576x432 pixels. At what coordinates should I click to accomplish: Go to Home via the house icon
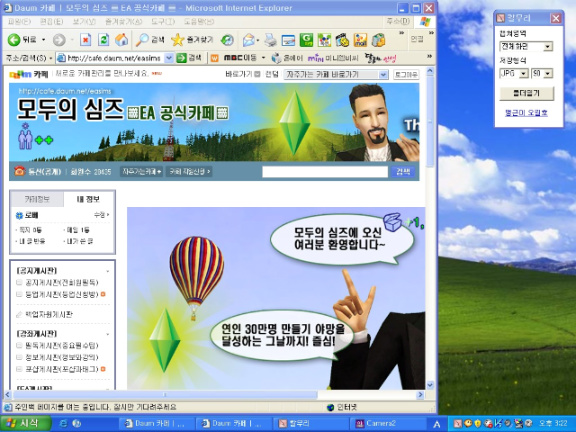pyautogui.click(x=122, y=39)
